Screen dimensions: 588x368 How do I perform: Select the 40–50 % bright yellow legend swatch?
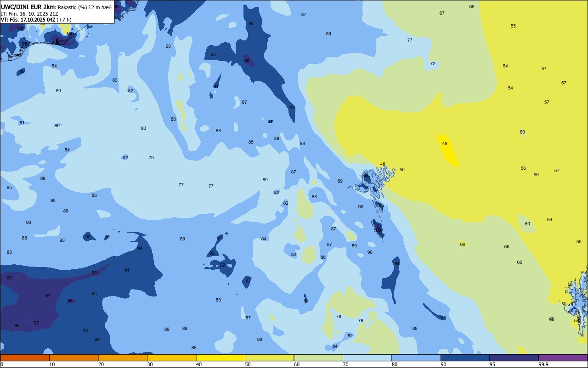click(220, 357)
